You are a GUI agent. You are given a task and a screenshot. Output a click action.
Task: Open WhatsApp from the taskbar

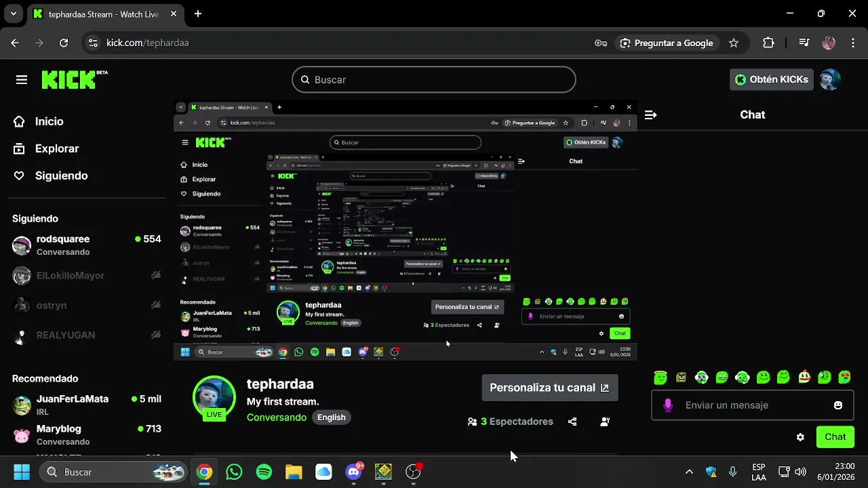point(234,472)
